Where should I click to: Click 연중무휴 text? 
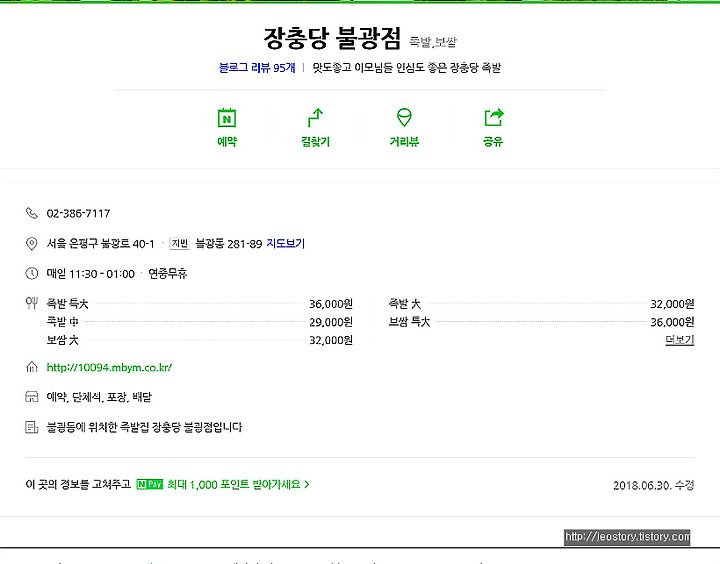click(168, 274)
